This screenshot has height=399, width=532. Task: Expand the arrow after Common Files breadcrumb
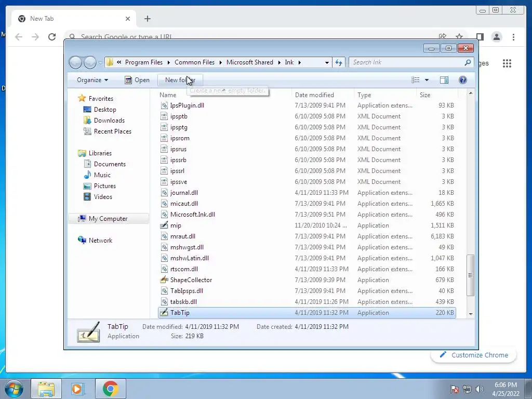point(220,62)
